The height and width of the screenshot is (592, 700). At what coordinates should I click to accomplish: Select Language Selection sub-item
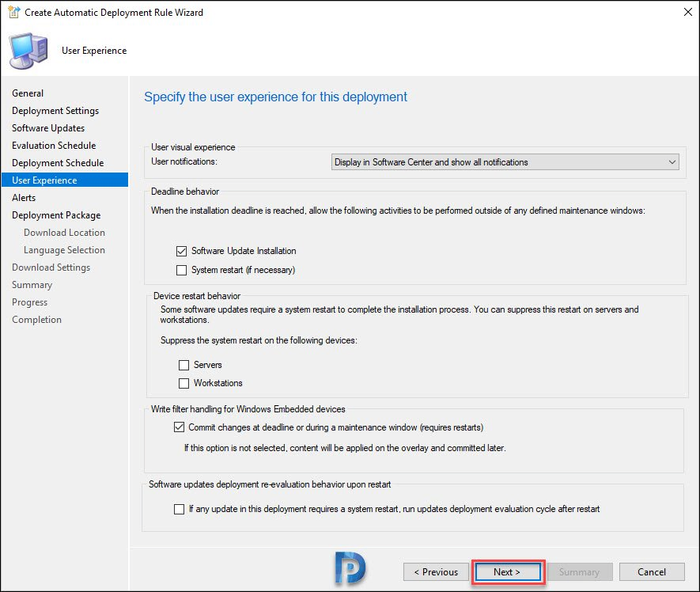click(x=64, y=250)
